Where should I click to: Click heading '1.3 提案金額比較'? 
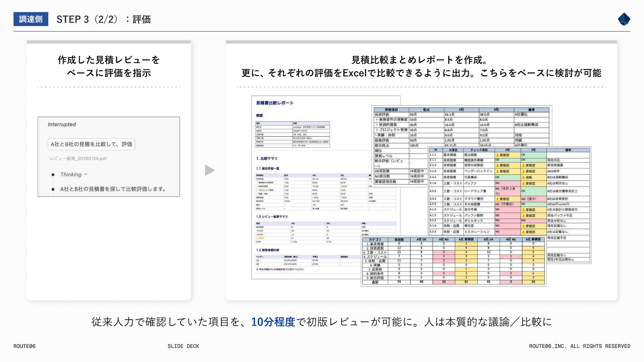tap(268, 250)
